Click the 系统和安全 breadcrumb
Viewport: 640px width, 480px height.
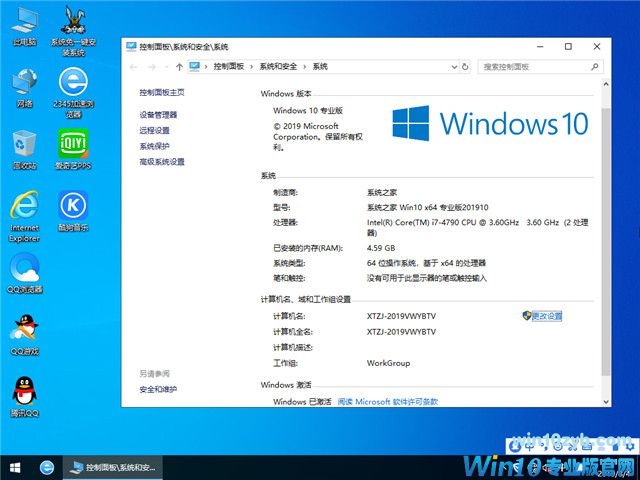278,67
